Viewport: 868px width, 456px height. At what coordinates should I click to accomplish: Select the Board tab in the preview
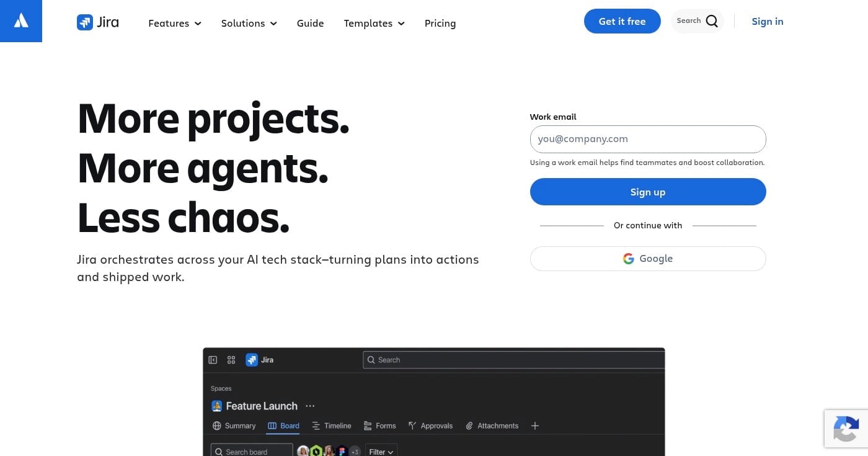point(284,426)
